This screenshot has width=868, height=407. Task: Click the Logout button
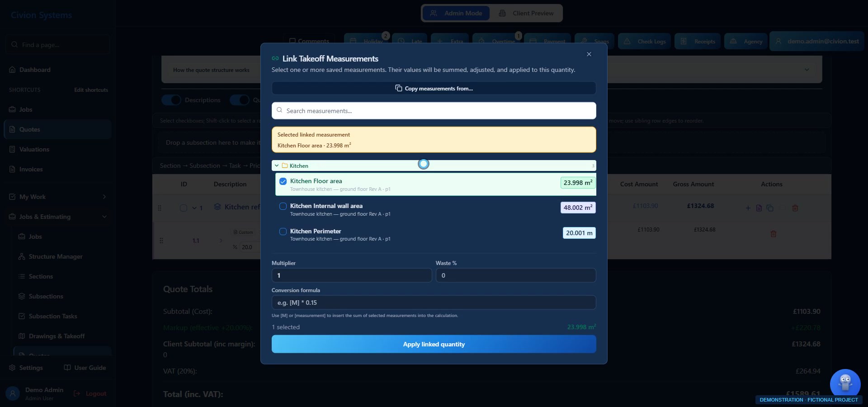90,393
